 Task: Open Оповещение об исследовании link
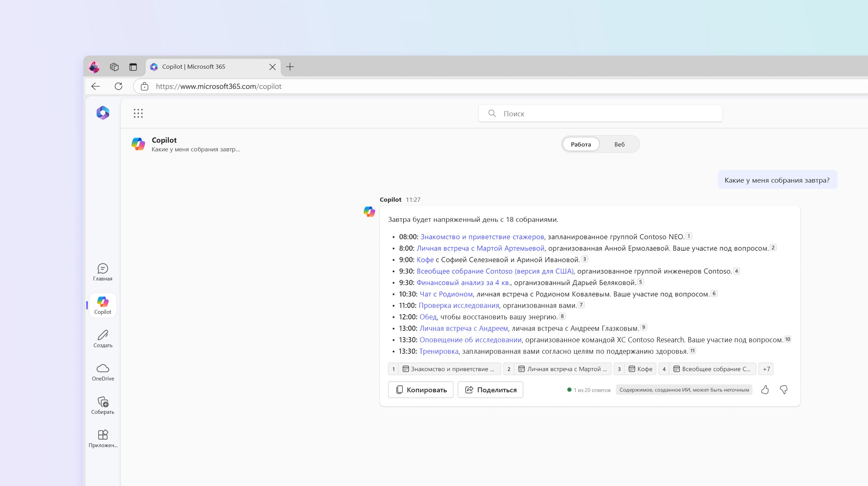tap(470, 340)
